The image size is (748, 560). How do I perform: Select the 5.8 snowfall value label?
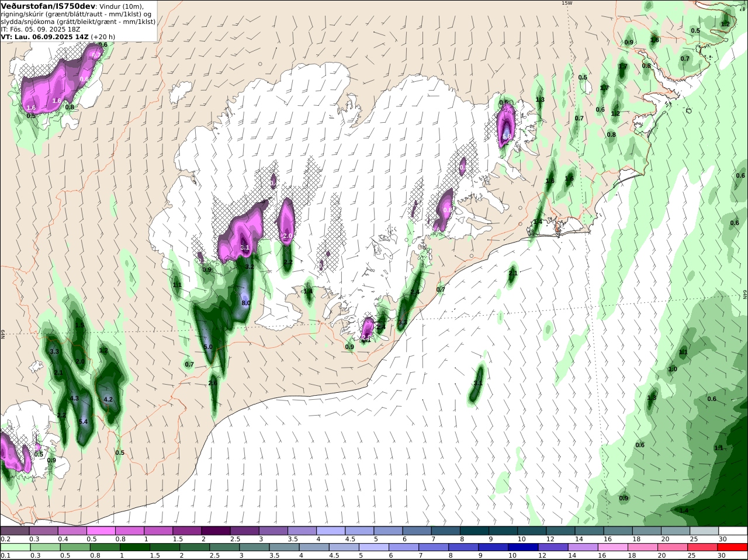pyautogui.click(x=507, y=136)
